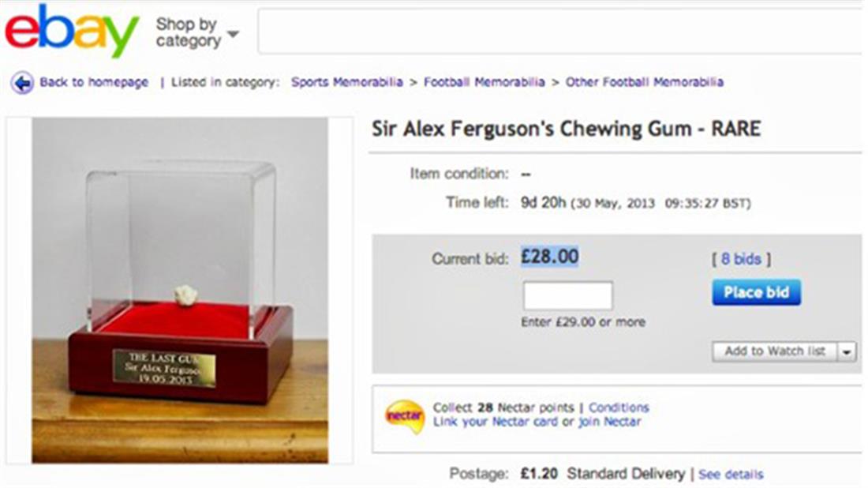Viewport: 868px width, 488px height.
Task: Click the Nectar logo icon
Action: pyautogui.click(x=404, y=416)
